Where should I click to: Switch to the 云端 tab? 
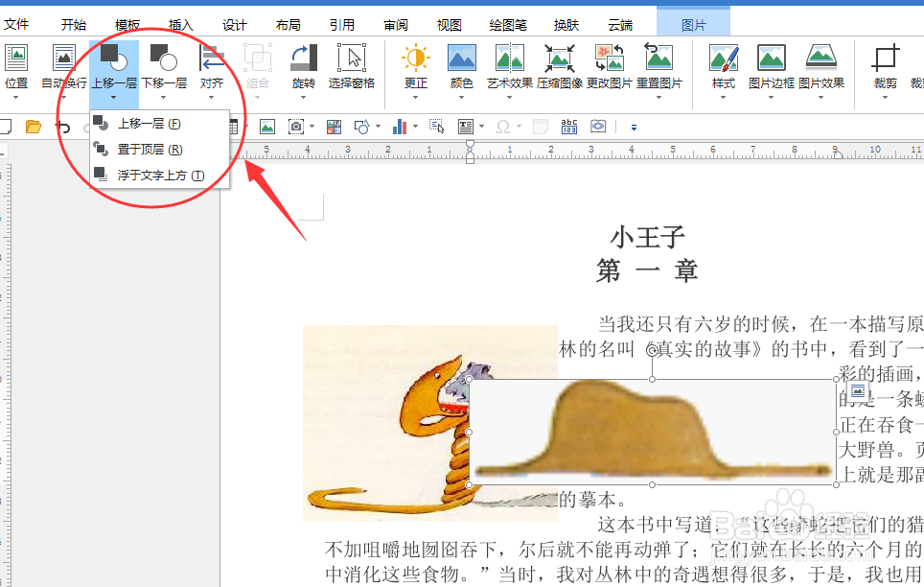point(620,25)
